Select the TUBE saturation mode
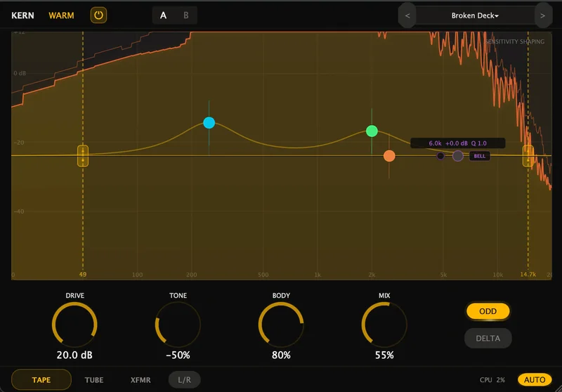 [94, 380]
